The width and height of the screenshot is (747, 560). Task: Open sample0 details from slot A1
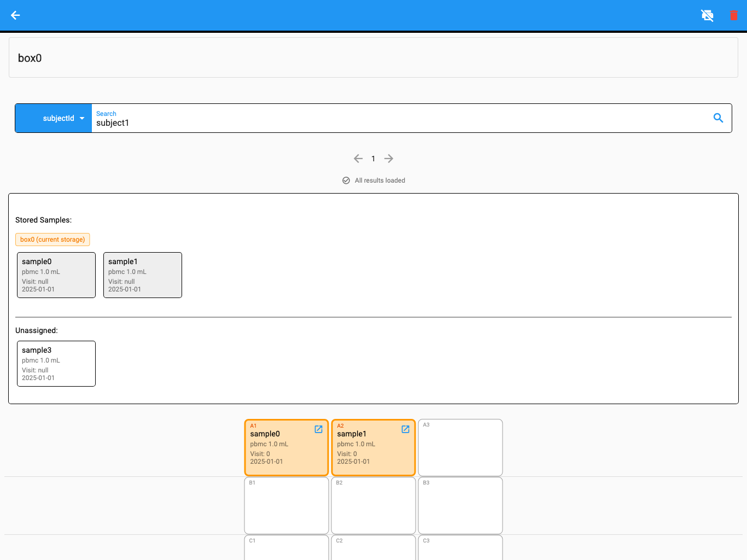[x=318, y=429]
